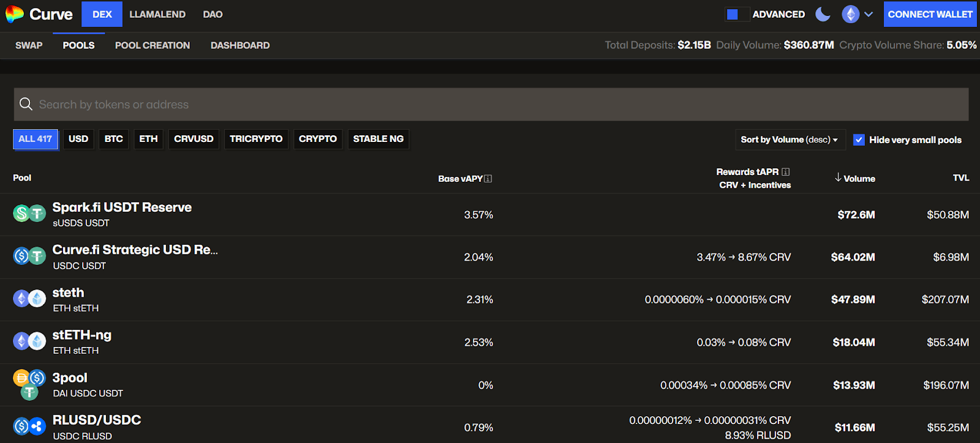
Task: Click Crypto Volume Share 5.05% stat
Action: pyautogui.click(x=908, y=45)
